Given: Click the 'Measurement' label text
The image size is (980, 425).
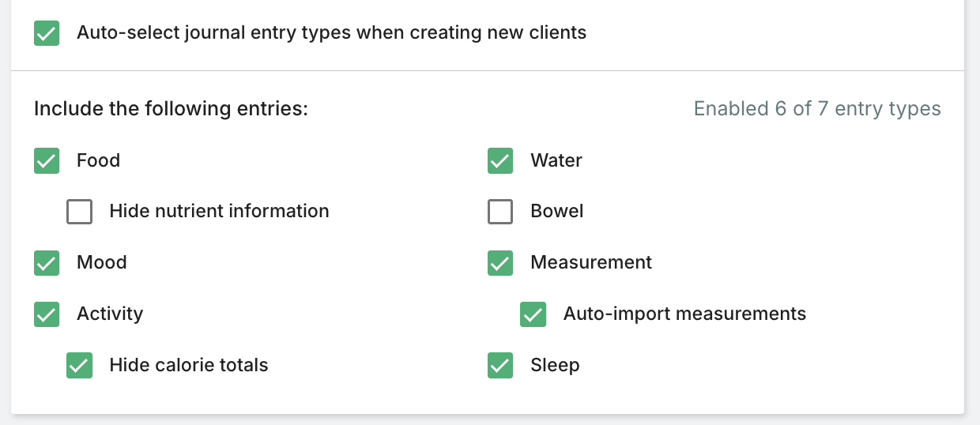Looking at the screenshot, I should pyautogui.click(x=591, y=262).
